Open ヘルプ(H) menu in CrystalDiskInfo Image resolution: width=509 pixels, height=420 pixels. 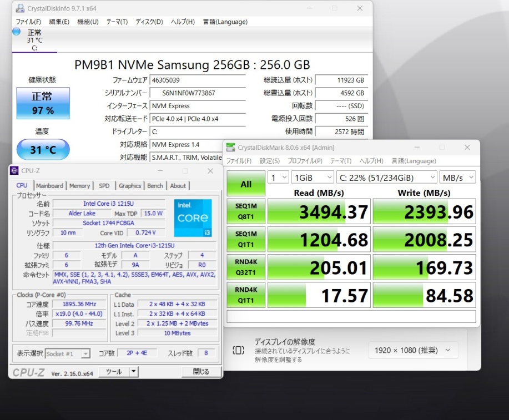coord(183,22)
